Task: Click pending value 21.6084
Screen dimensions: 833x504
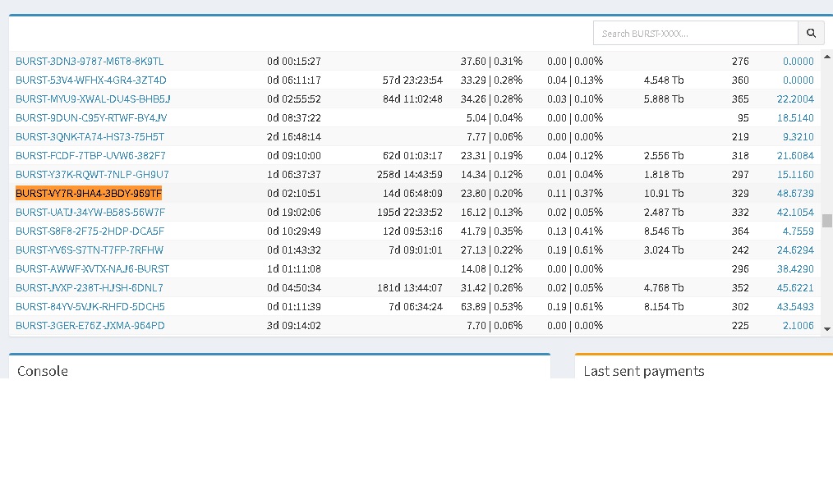Action: point(794,156)
